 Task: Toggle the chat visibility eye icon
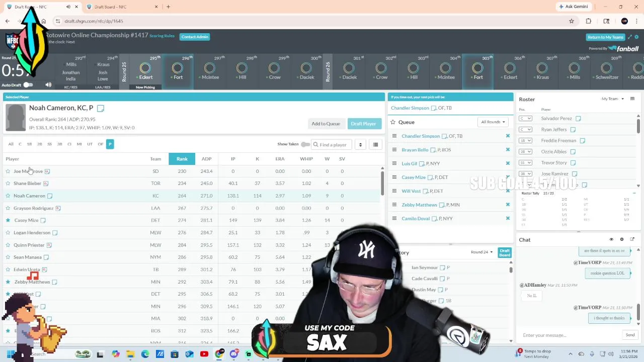click(611, 239)
